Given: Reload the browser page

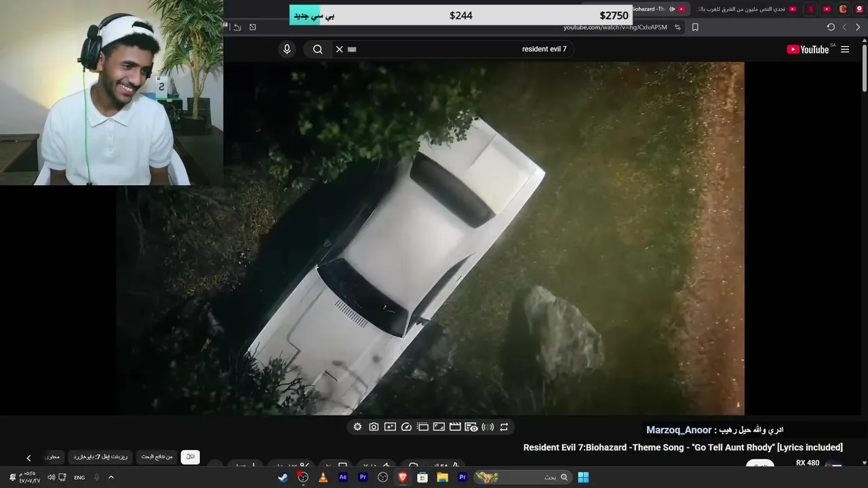Looking at the screenshot, I should 831,27.
